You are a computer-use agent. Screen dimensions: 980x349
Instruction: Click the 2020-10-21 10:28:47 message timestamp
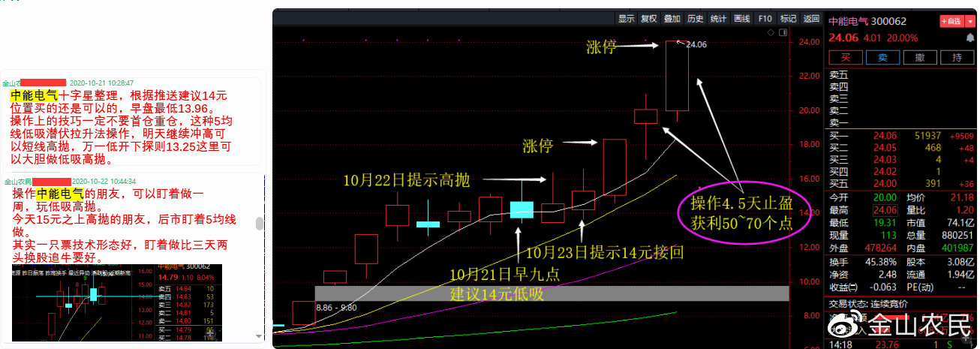pos(102,83)
